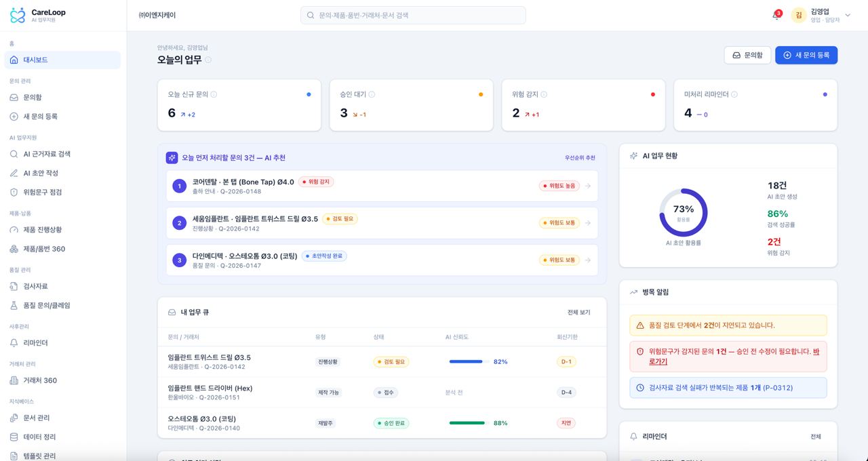Expand the 김영업 user menu chevron
Image resolution: width=868 pixels, height=461 pixels.
(848, 15)
